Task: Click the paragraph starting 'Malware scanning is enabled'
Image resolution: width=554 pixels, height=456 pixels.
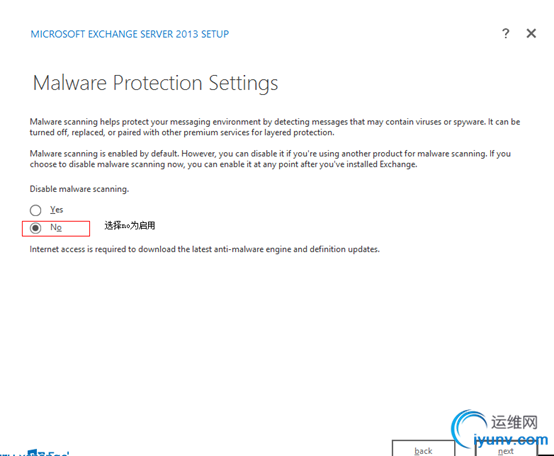Action: click(270, 159)
